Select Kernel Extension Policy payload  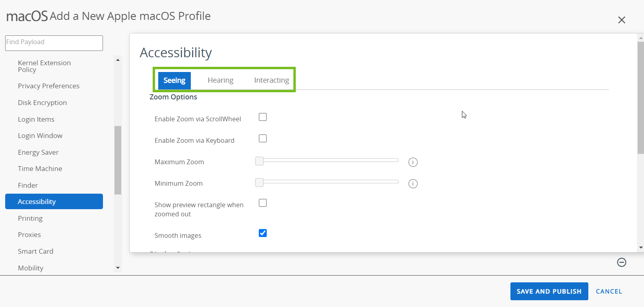(x=44, y=66)
